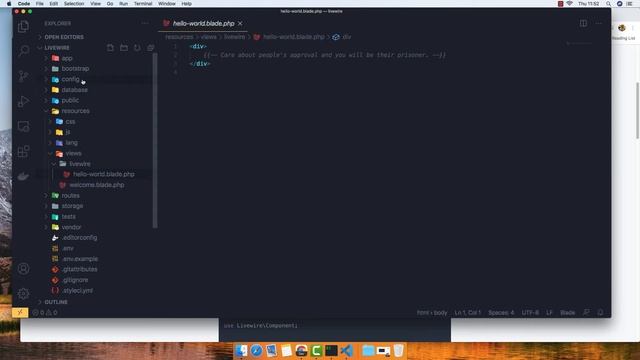Click line 2 comment in the editor
Image resolution: width=640 pixels, height=360 pixels.
324,55
